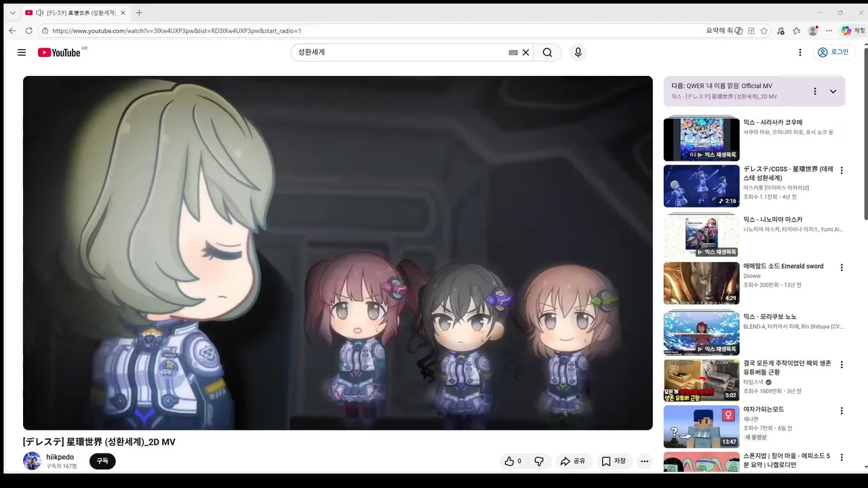This screenshot has height=488, width=868.
Task: Expand the playlist panel chevron
Action: (833, 91)
